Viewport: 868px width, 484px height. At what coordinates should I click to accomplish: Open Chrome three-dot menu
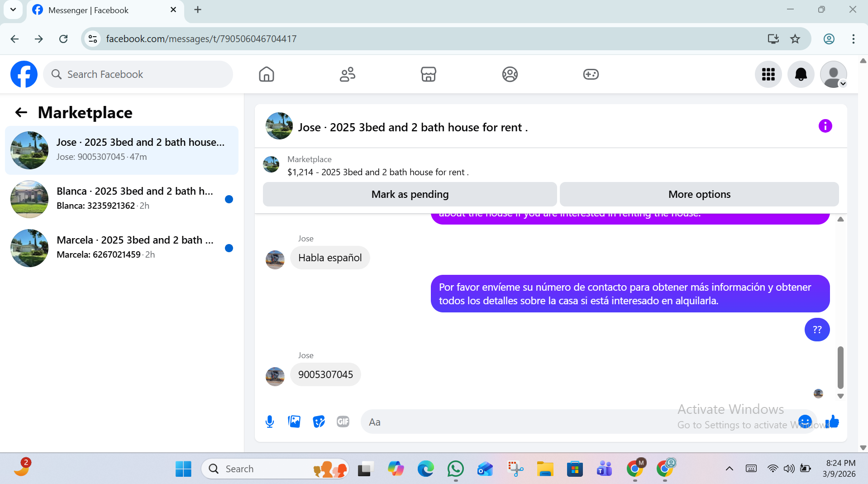point(854,39)
